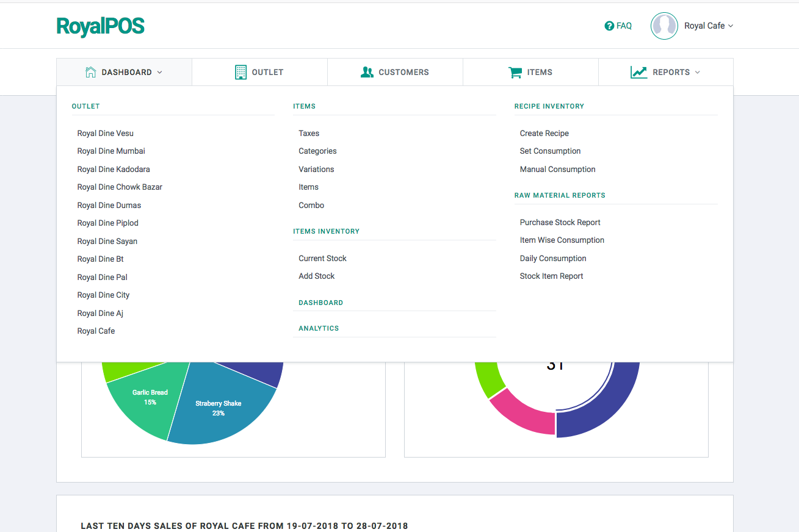Select Royal Dine Mumbai outlet
The width and height of the screenshot is (799, 532).
(111, 151)
